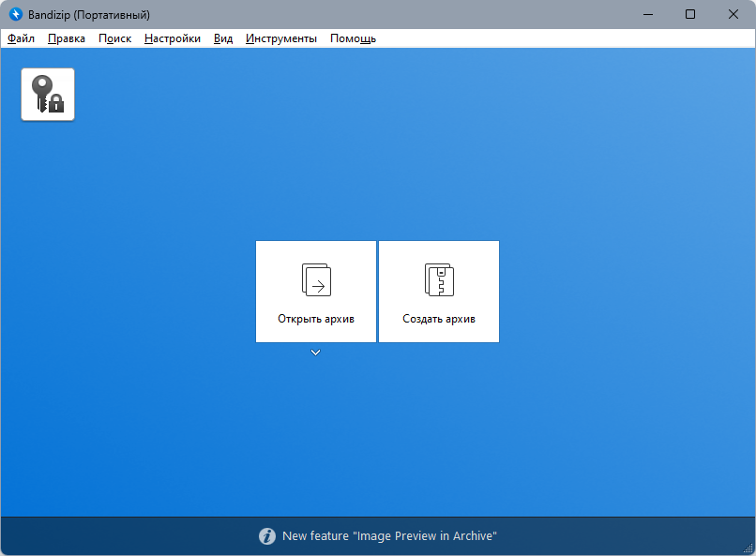Minimize the Bandizip window

click(648, 14)
